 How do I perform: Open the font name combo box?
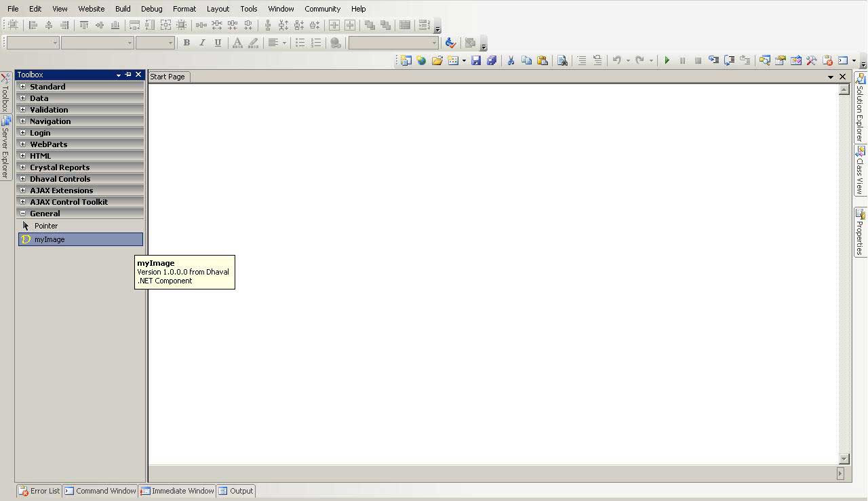[x=97, y=43]
